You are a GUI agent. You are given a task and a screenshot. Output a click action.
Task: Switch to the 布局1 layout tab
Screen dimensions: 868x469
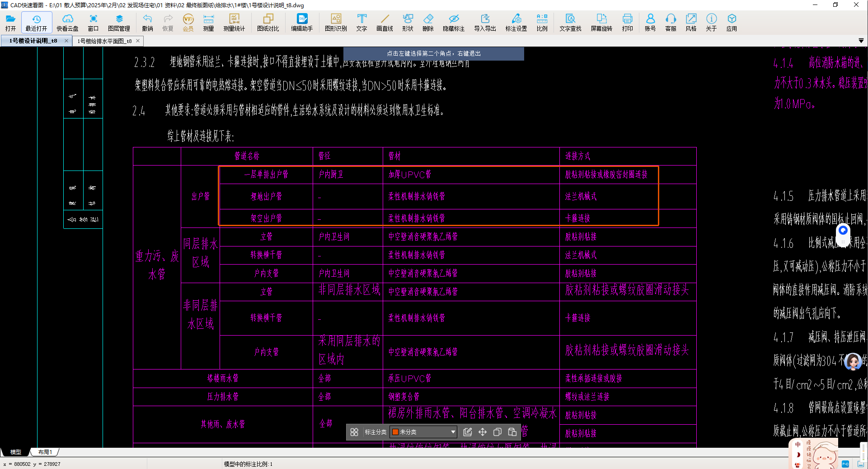tap(45, 452)
